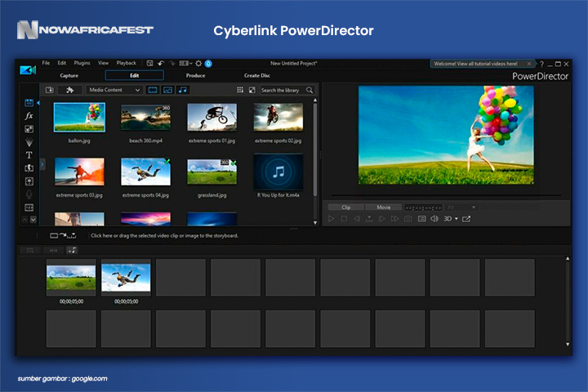Switch preview to Movie mode
Image resolution: width=588 pixels, height=392 pixels.
[383, 207]
